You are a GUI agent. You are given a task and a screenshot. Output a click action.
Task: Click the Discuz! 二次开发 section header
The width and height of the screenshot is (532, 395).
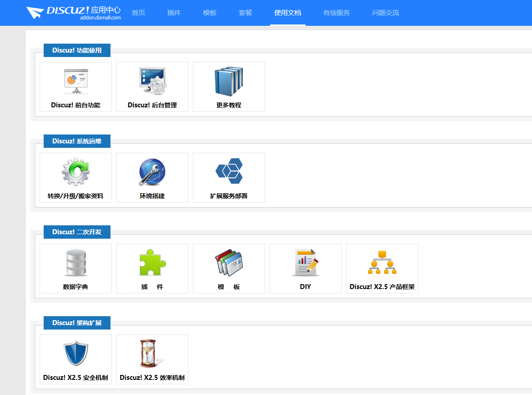(77, 232)
